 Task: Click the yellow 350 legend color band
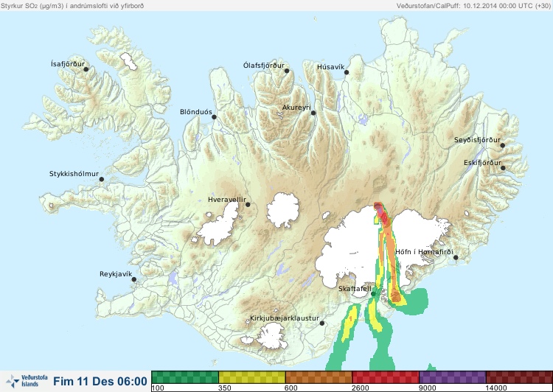tap(252, 377)
